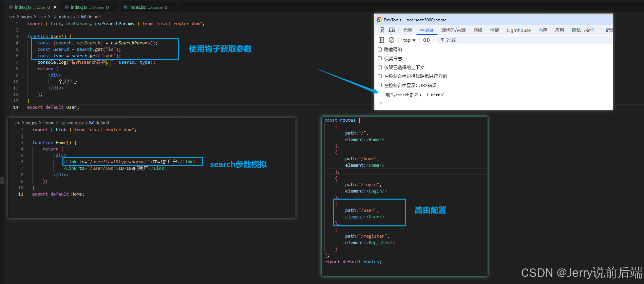Click 'function Home()' declaration
644x284 pixels.
pyautogui.click(x=52, y=142)
